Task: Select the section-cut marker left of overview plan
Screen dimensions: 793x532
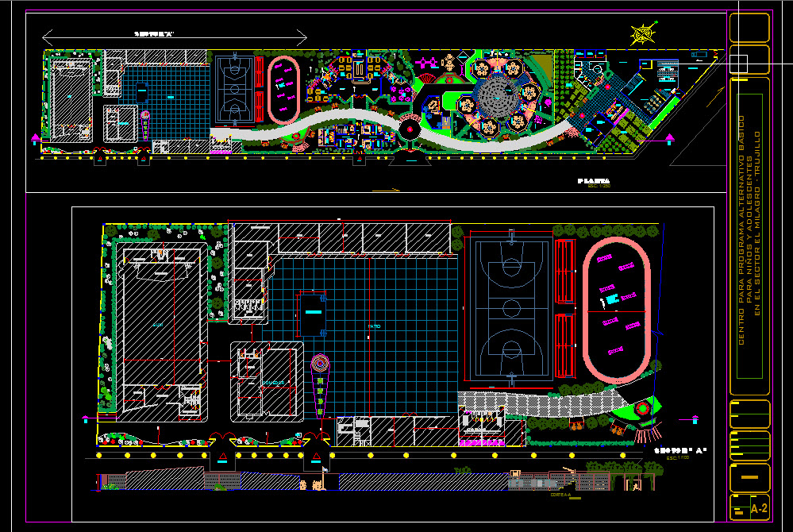Action: pyautogui.click(x=36, y=139)
